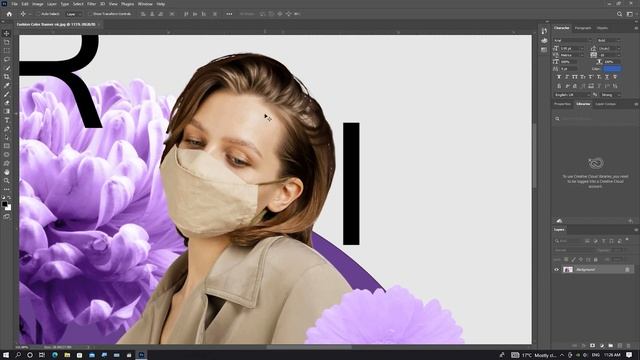Click the Create new group folder icon

click(611, 346)
